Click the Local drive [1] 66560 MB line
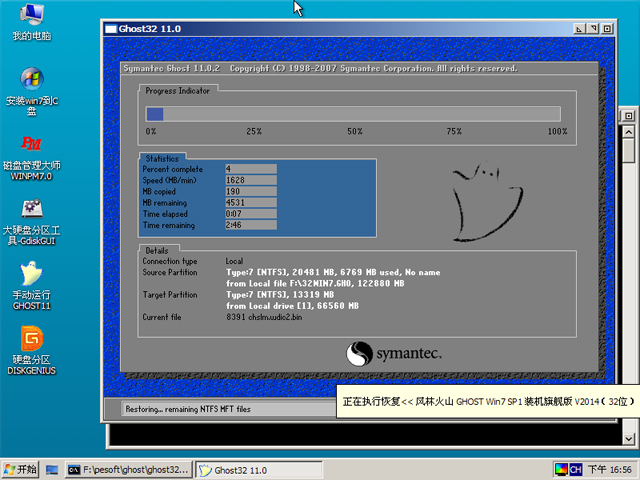640x480 pixels. [292, 306]
